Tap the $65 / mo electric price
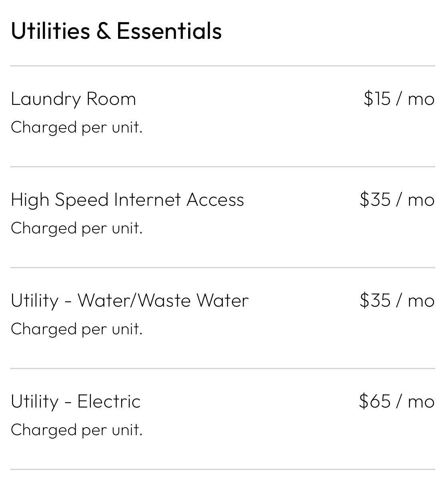 pyautogui.click(x=397, y=401)
